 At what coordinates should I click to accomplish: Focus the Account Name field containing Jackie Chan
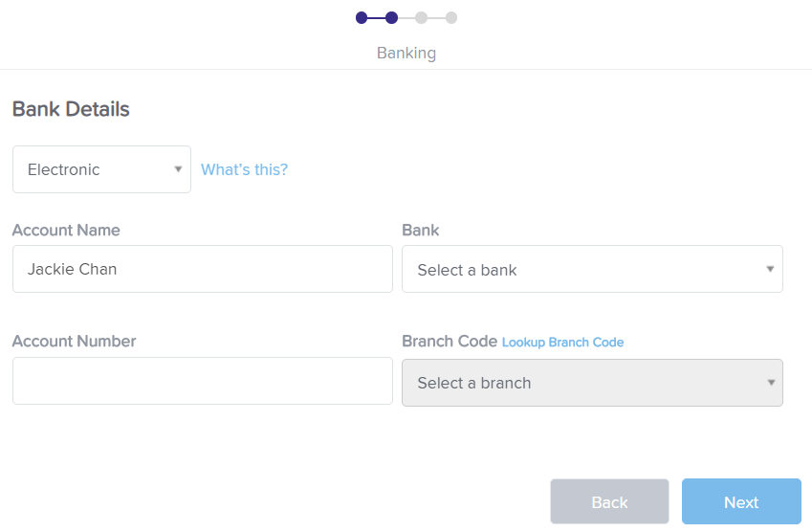203,270
